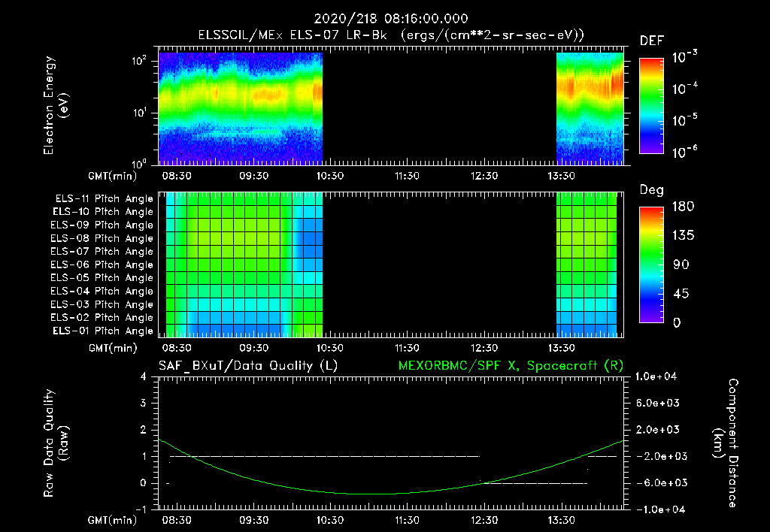Click the ELS-09 Pitch Angle row label
This screenshot has width=770, height=532.
click(102, 225)
